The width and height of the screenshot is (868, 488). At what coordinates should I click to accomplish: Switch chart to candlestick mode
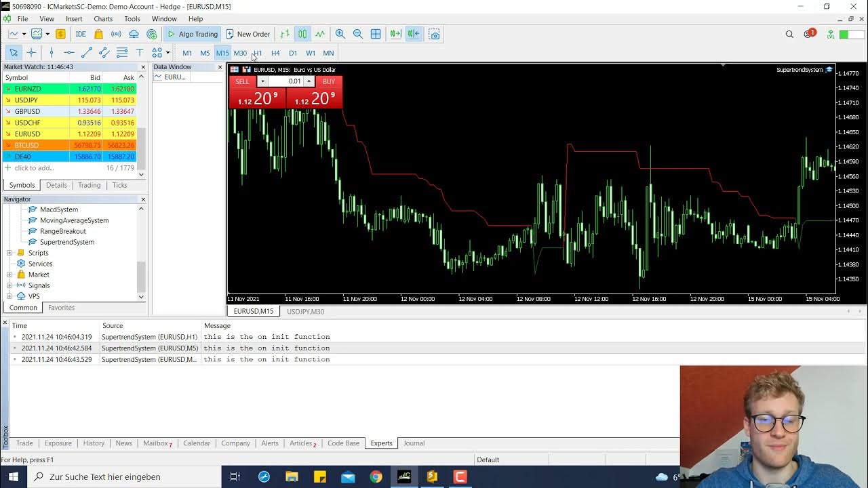tap(302, 34)
